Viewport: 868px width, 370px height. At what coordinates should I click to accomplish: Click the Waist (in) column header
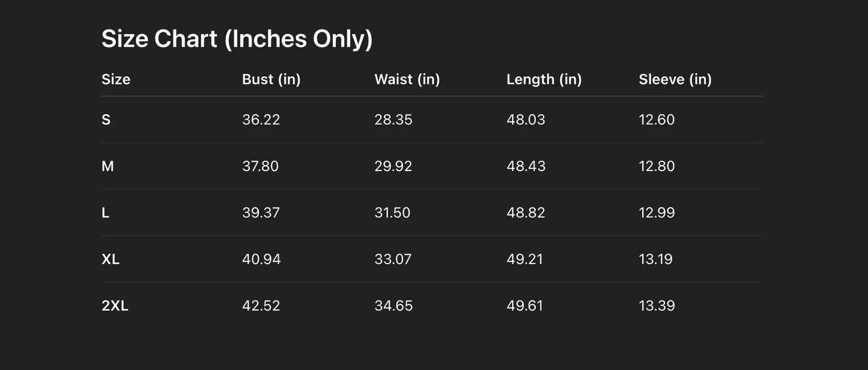[x=407, y=79]
